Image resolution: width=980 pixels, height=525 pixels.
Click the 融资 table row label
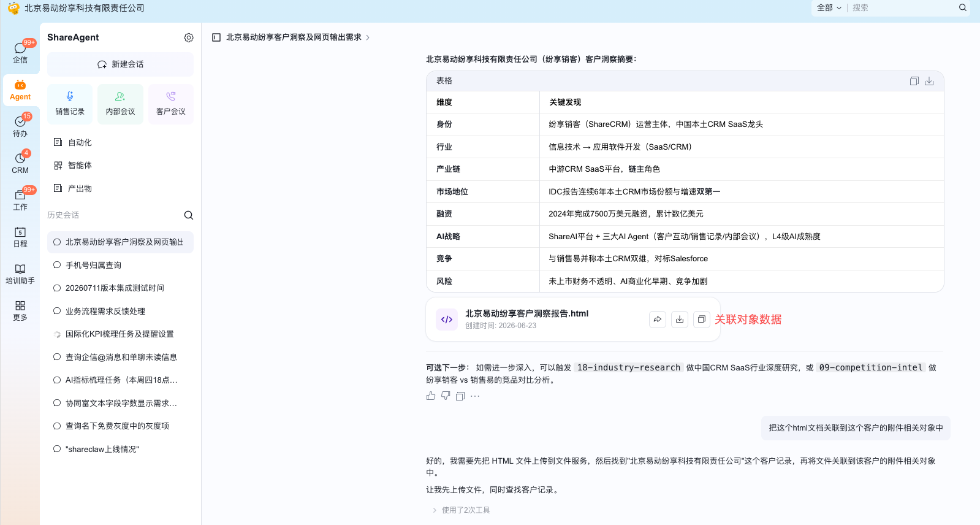coord(444,214)
